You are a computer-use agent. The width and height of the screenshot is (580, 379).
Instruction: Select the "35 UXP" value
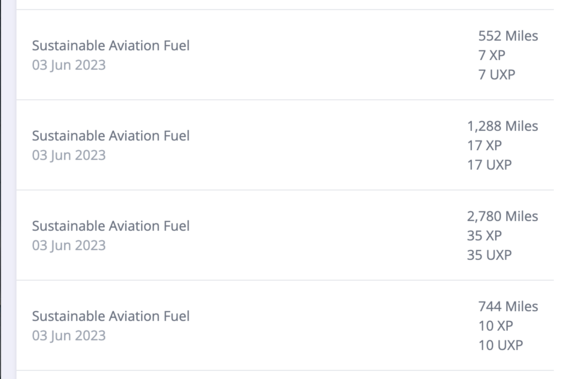489,255
